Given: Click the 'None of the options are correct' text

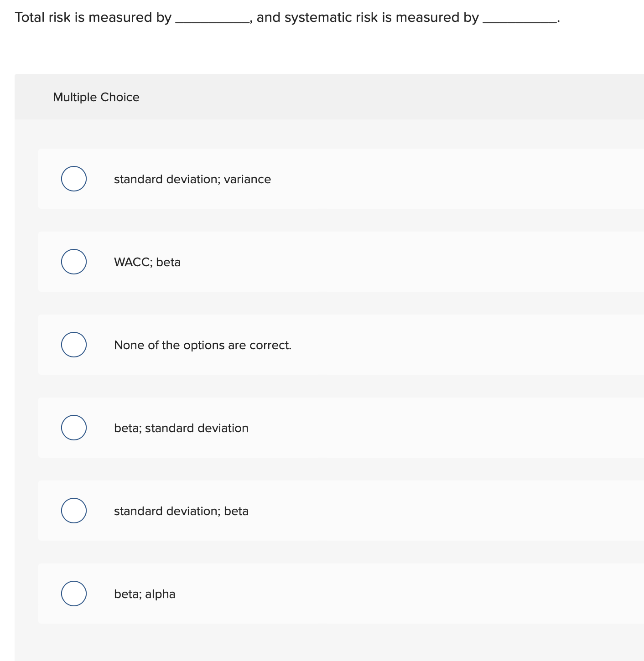Looking at the screenshot, I should [203, 345].
